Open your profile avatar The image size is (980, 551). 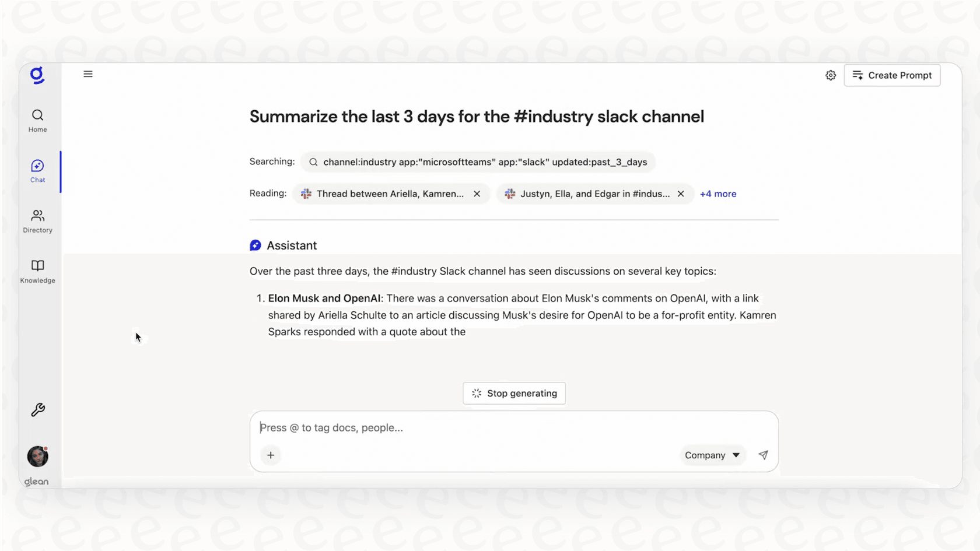coord(37,457)
